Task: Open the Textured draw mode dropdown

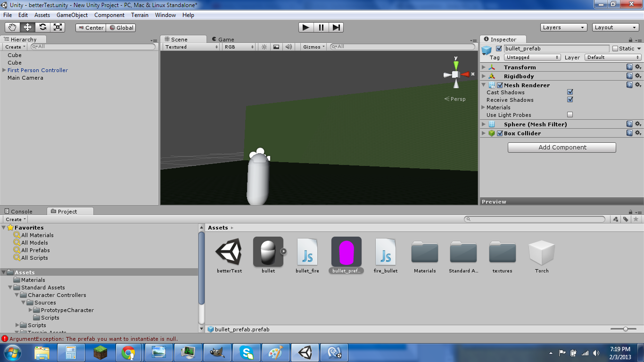Action: coord(192,47)
